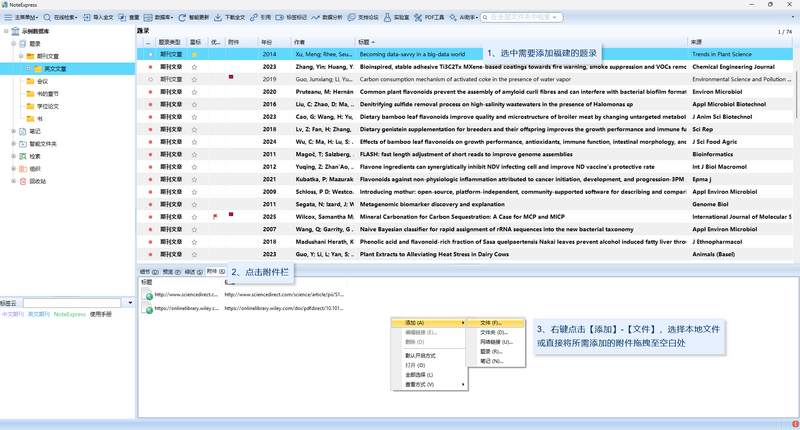Click the 在线检索 online search icon

(47, 17)
